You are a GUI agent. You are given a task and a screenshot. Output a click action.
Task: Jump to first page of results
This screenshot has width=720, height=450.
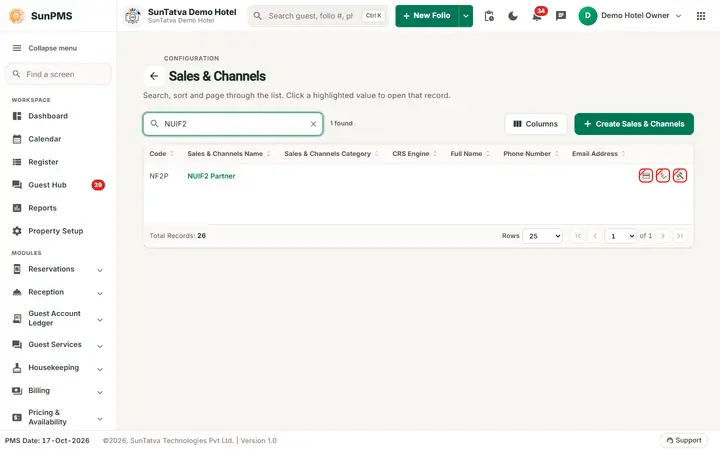click(578, 236)
